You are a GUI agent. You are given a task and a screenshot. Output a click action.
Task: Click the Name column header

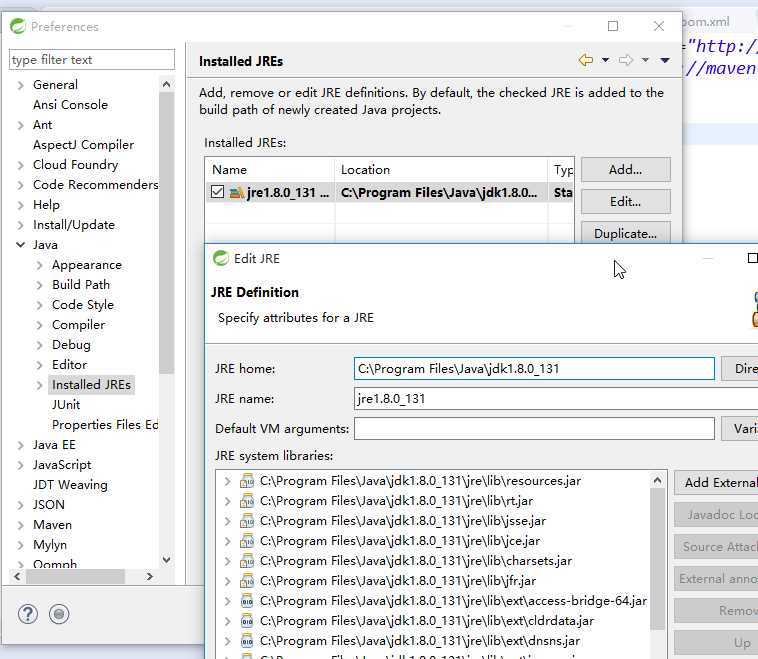coord(270,170)
